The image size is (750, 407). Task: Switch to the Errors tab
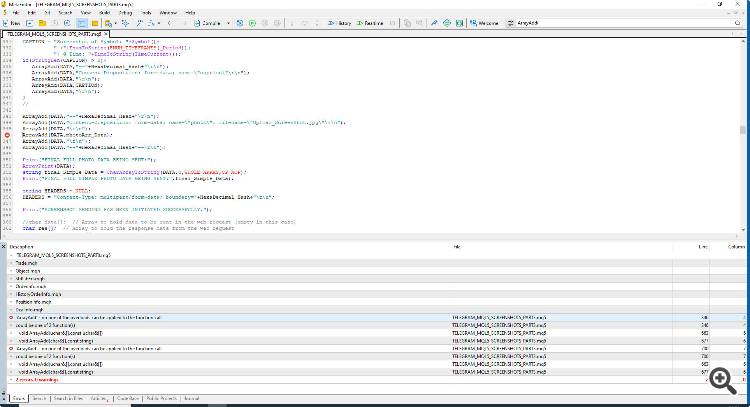[18, 398]
